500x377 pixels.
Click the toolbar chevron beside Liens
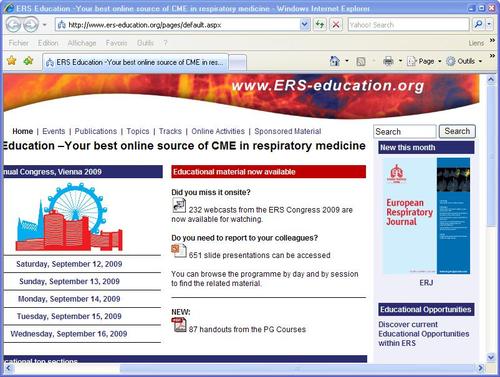pyautogui.click(x=492, y=40)
